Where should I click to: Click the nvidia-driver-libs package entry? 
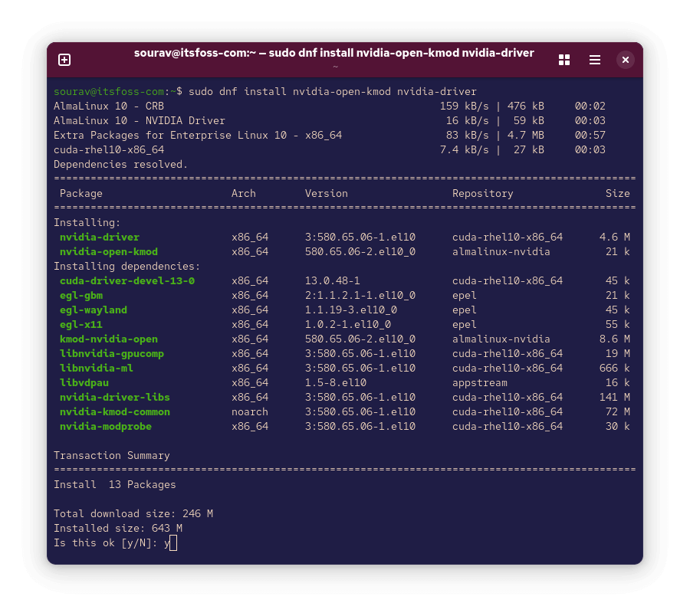pos(115,398)
